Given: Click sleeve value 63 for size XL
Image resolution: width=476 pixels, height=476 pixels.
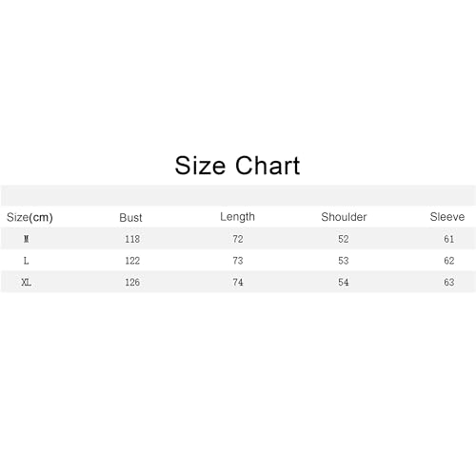Looking at the screenshot, I should [x=449, y=282].
